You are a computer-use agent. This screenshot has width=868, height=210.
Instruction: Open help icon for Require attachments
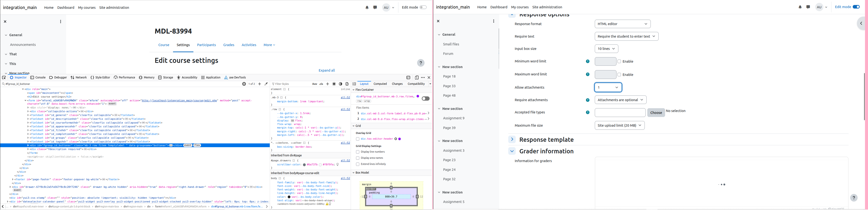click(588, 100)
